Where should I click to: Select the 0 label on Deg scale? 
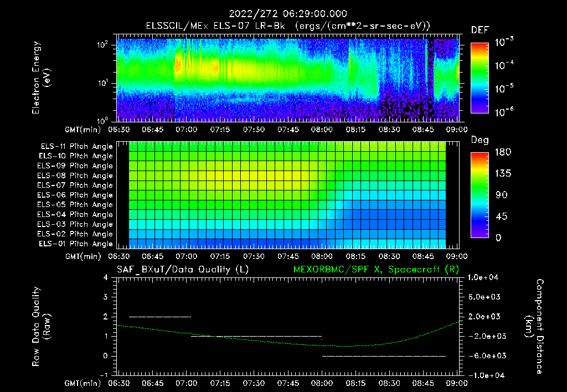[499, 238]
